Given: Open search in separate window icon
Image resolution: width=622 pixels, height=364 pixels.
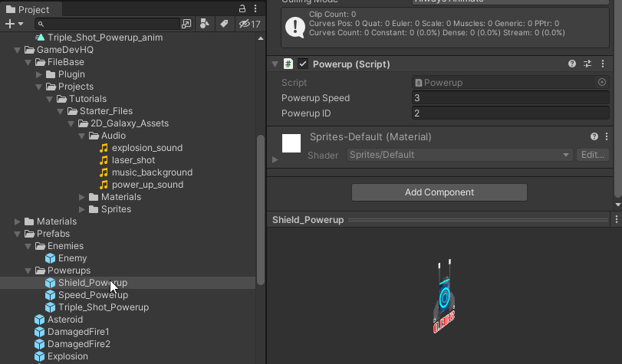Looking at the screenshot, I should [x=186, y=24].
